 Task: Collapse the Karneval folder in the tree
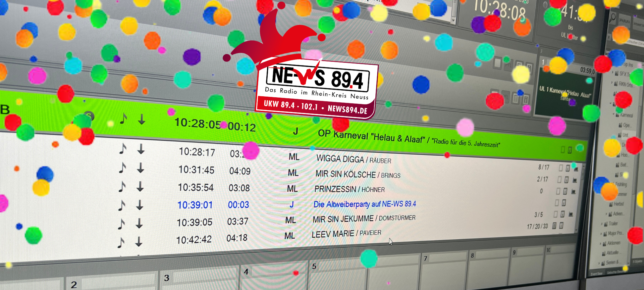point(614,114)
